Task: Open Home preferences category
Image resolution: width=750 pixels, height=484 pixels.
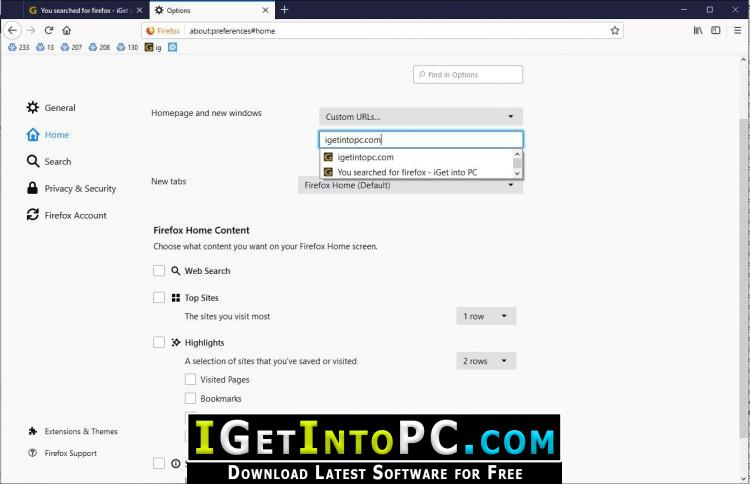Action: [48, 135]
